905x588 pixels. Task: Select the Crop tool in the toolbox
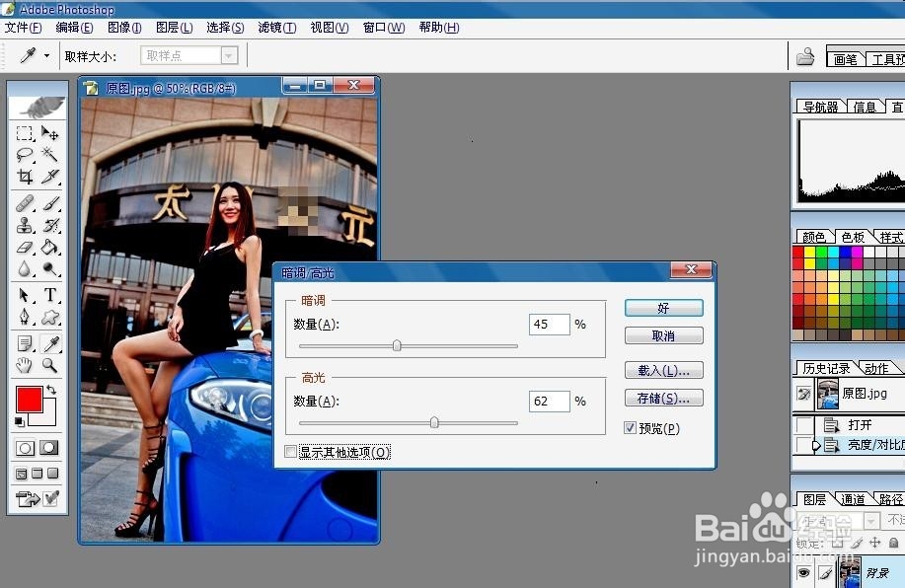click(24, 177)
